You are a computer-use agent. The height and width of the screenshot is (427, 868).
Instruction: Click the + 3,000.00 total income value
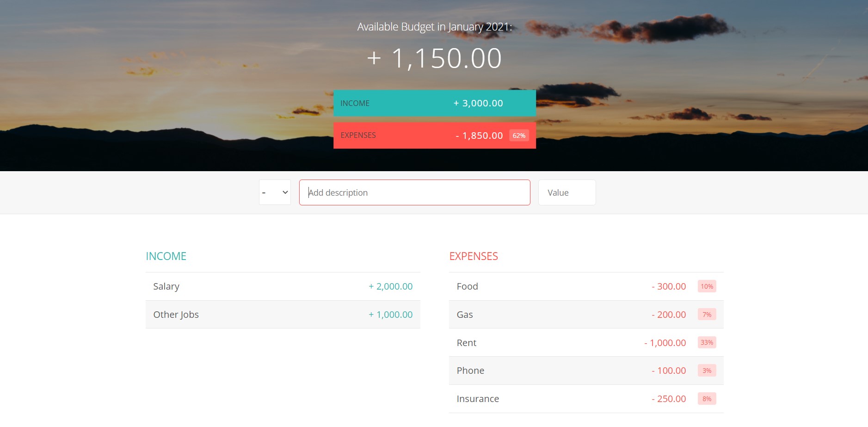478,103
